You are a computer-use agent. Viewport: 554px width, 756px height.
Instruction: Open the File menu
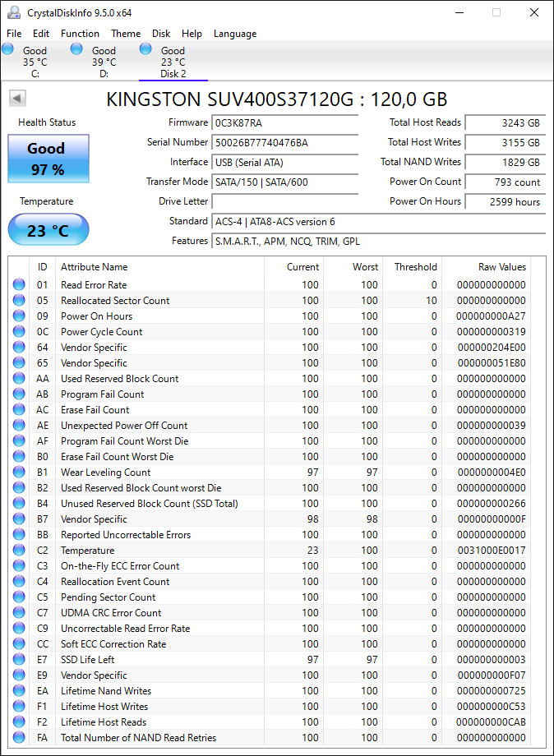pyautogui.click(x=14, y=33)
